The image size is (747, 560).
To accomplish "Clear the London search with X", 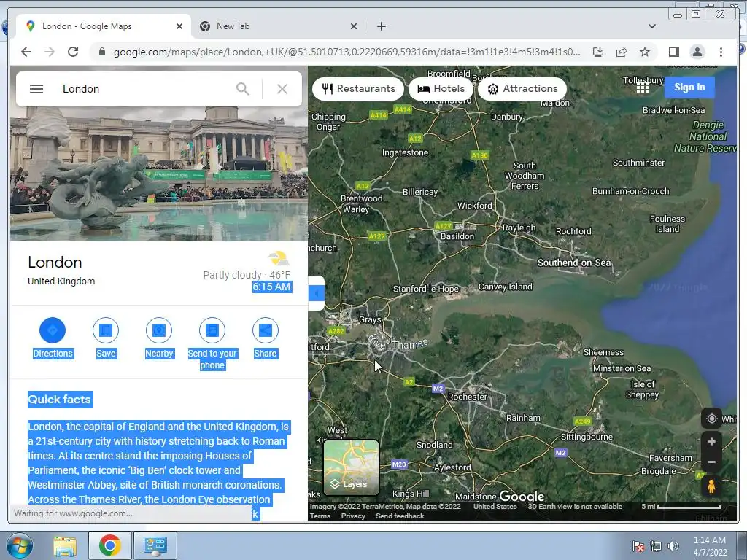I will [282, 89].
